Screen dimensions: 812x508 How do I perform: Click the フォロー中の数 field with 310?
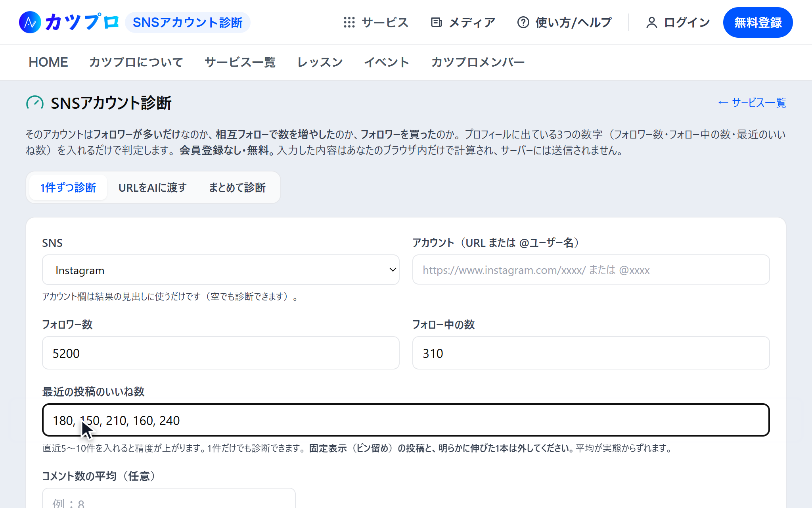[x=591, y=353]
